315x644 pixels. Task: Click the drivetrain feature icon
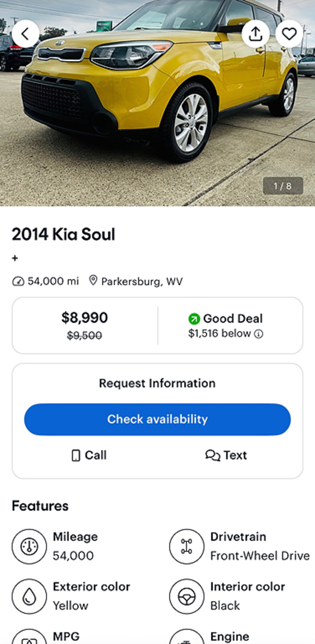click(186, 546)
